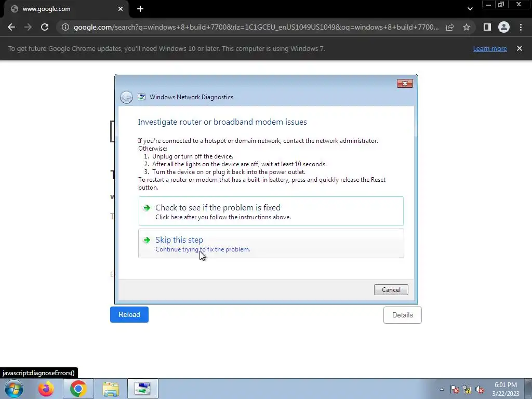This screenshot has width=532, height=399.
Task: Open the network status tray icon
Action: pos(467,390)
